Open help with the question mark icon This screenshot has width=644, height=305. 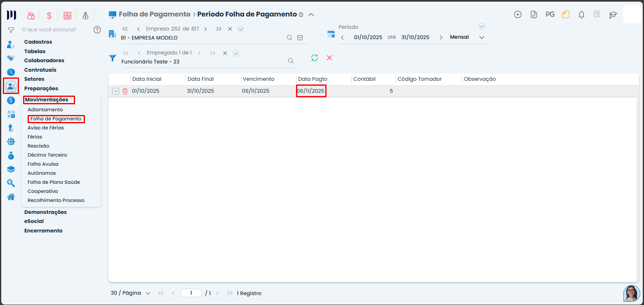click(97, 30)
